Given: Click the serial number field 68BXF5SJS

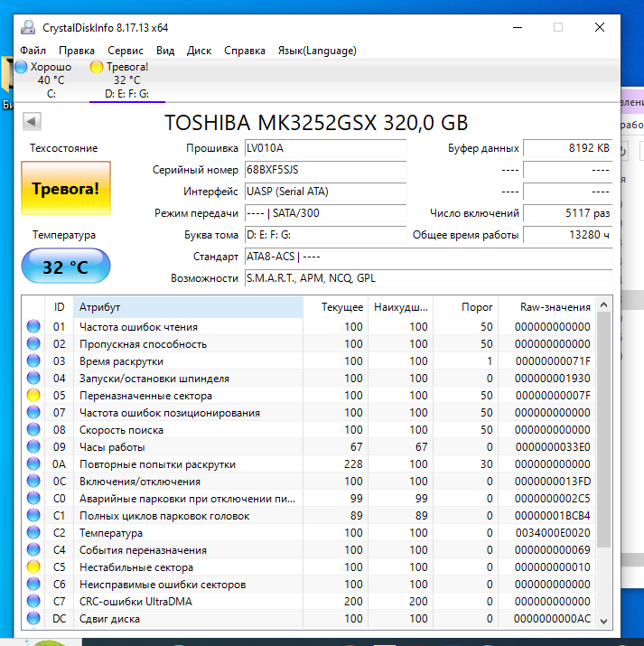Looking at the screenshot, I should (x=325, y=170).
